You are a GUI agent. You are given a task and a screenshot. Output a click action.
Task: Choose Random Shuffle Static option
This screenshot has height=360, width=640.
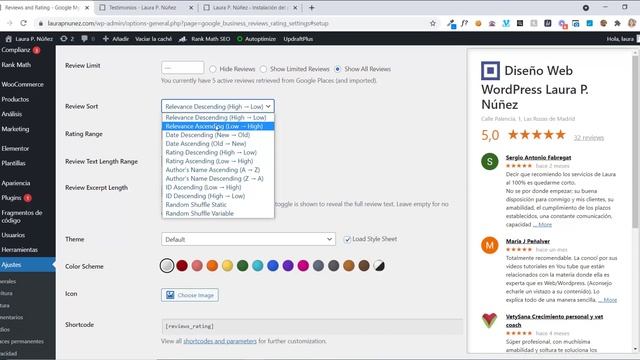point(218,204)
